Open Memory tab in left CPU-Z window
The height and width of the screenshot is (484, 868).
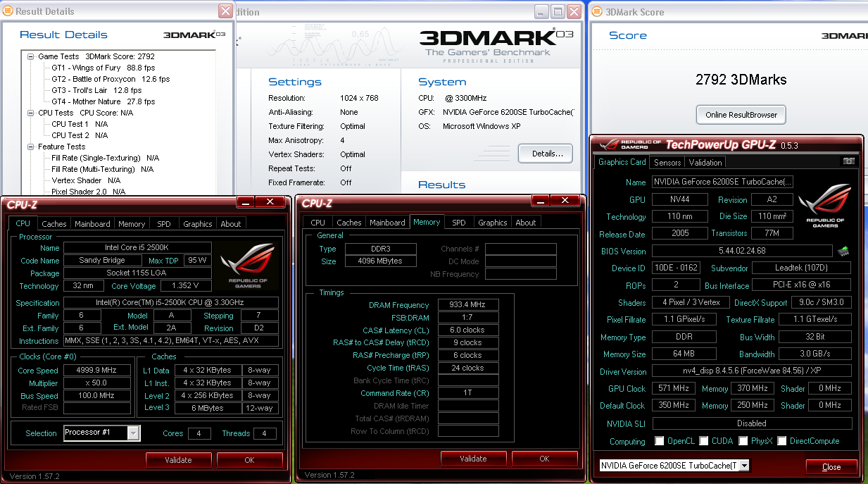[132, 224]
